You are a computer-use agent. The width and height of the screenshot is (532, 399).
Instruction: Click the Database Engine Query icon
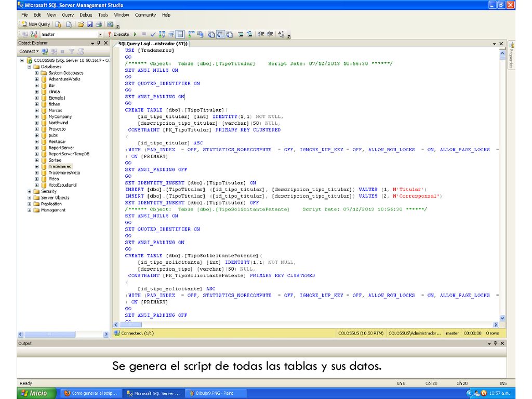(x=58, y=24)
